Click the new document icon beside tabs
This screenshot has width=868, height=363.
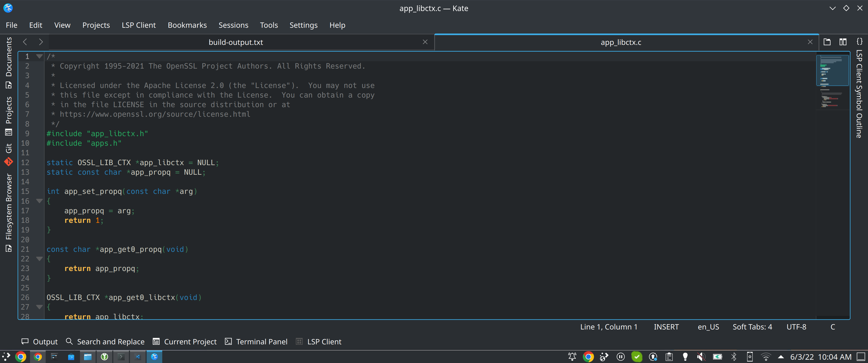click(827, 42)
